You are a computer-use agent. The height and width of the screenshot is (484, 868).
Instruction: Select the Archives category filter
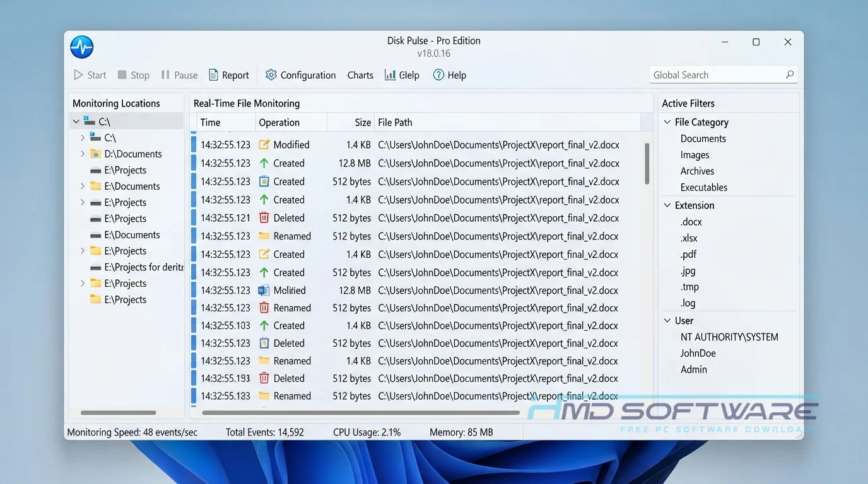pos(697,171)
